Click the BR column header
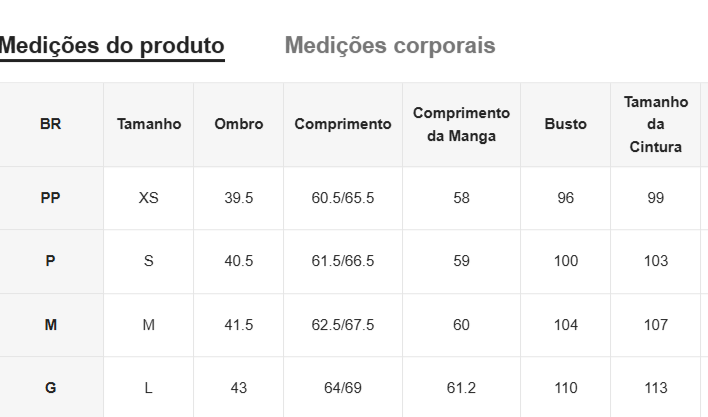The width and height of the screenshot is (708, 417). click(x=51, y=125)
